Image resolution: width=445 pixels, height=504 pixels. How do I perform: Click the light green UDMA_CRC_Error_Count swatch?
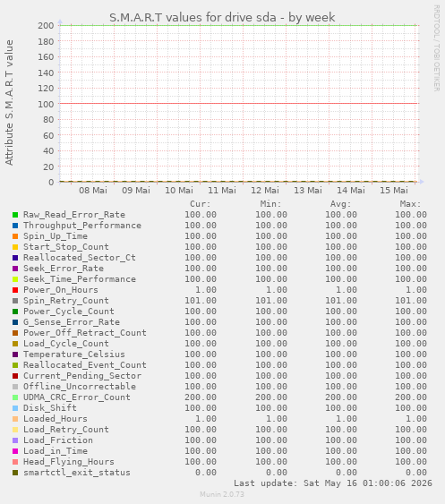[x=15, y=397]
